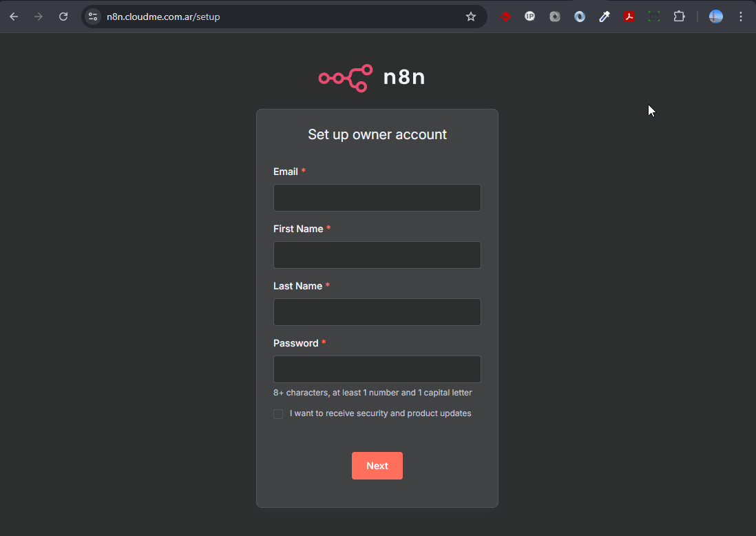The width and height of the screenshot is (756, 536).
Task: Open the Chrome profile avatar
Action: point(716,17)
